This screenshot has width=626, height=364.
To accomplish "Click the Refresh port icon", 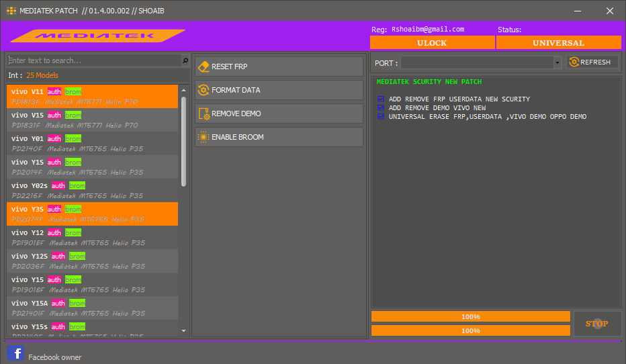I will click(x=574, y=62).
